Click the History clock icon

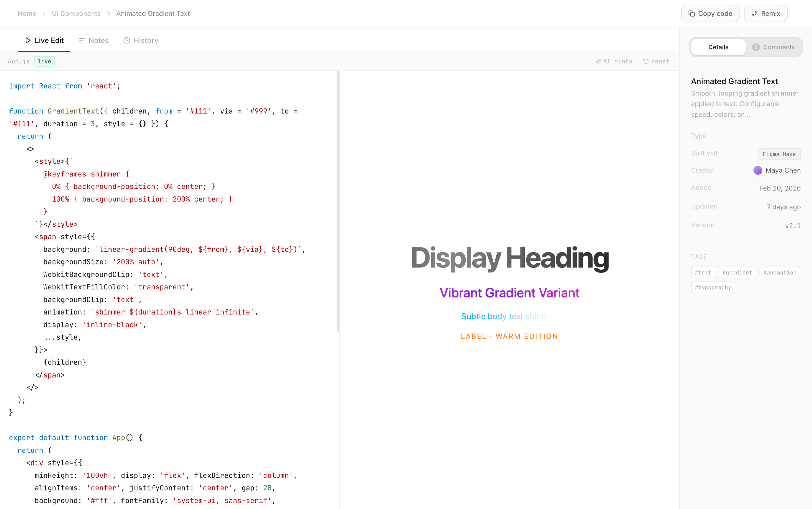tap(127, 40)
